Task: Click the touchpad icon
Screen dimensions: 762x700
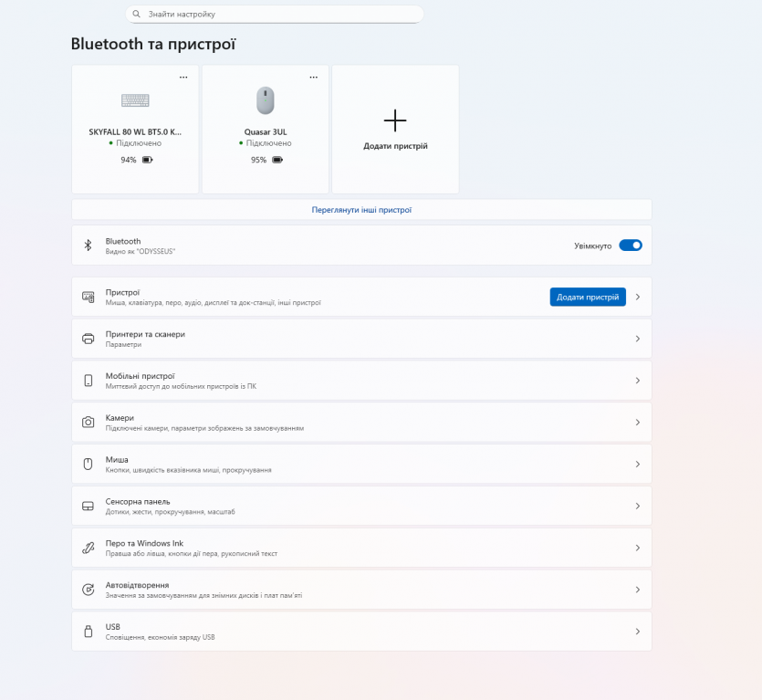Action: pyautogui.click(x=89, y=506)
